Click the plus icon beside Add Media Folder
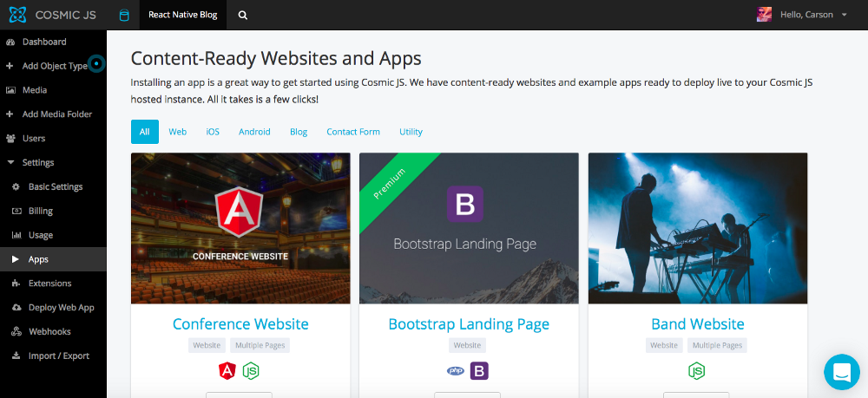 pos(10,114)
